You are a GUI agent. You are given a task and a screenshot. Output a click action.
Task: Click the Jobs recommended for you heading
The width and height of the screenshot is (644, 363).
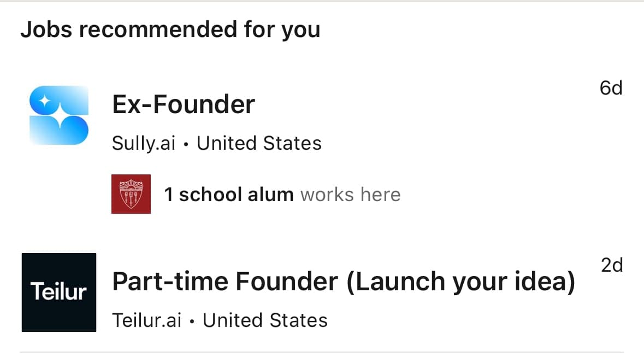tap(170, 29)
